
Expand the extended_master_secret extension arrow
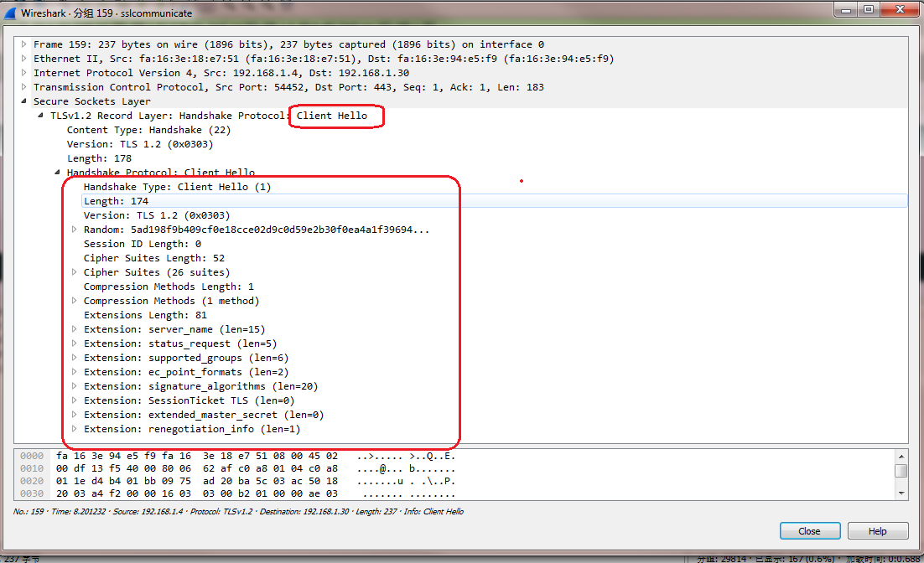point(74,415)
